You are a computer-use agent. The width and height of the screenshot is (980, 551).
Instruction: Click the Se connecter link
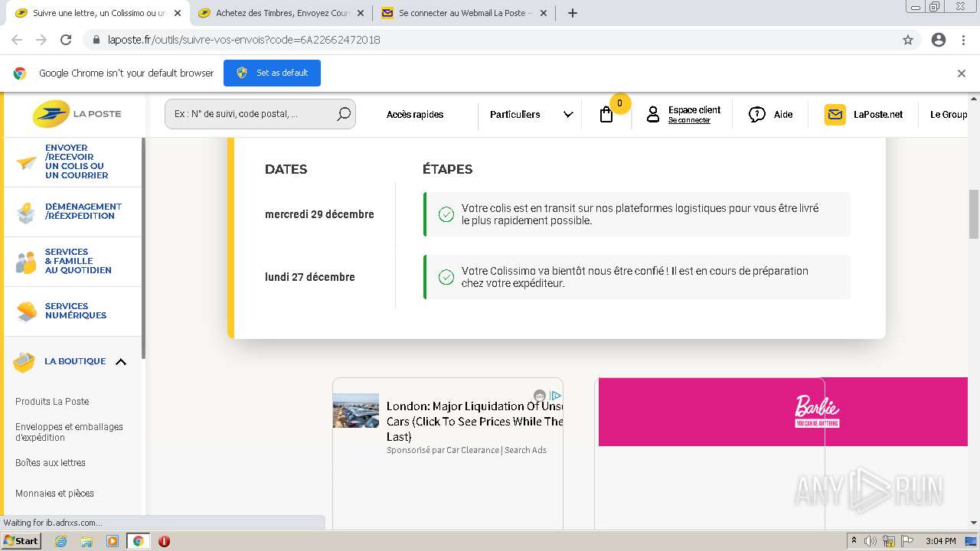(x=689, y=120)
